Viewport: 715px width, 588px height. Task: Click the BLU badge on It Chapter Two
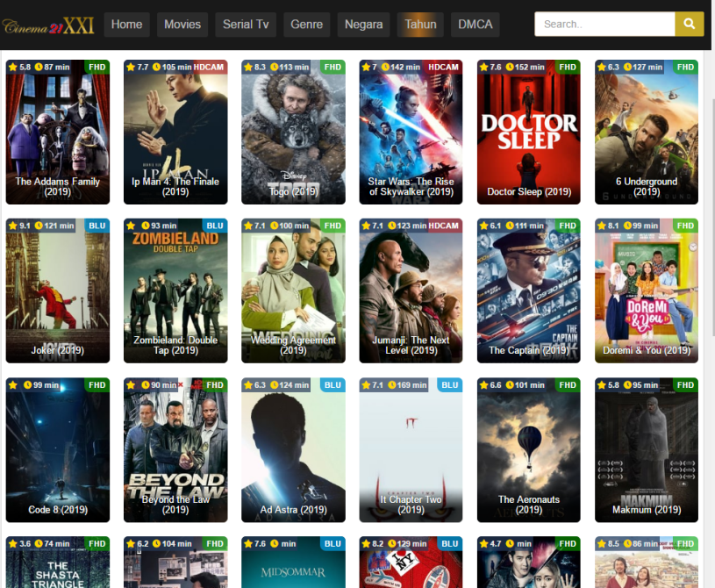pos(450,385)
